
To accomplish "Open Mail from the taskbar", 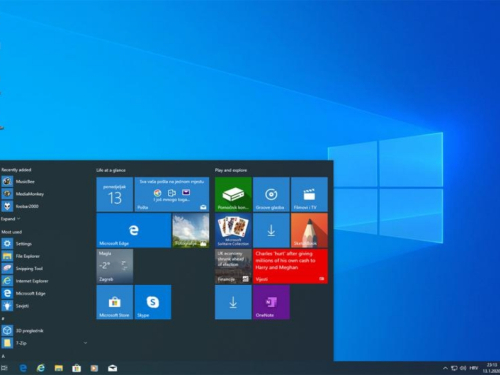I will point(112,368).
